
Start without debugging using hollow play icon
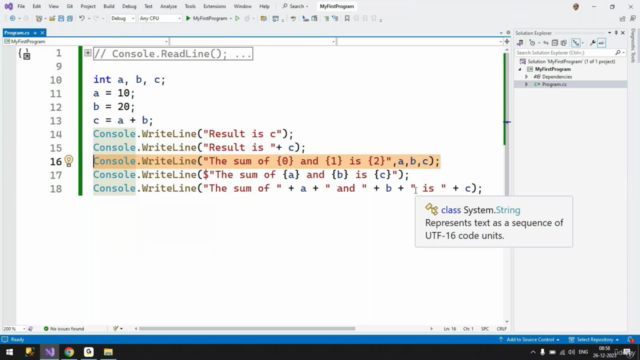tap(237, 18)
